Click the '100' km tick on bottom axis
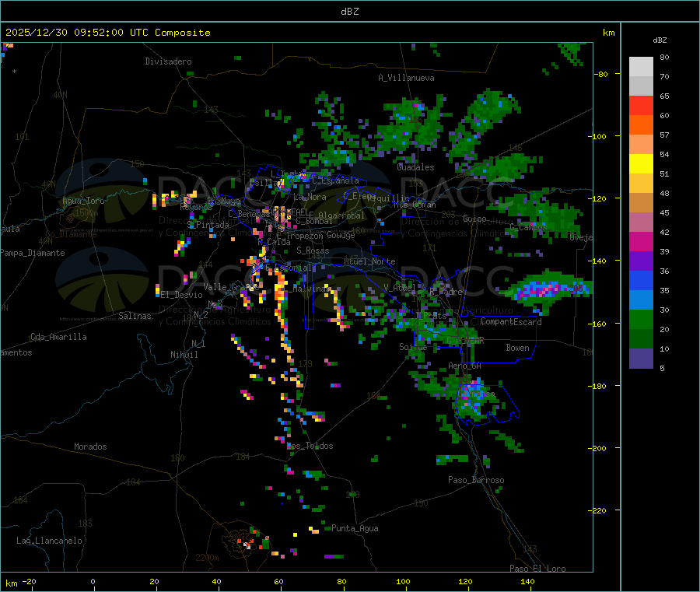700x592 pixels. point(403,581)
